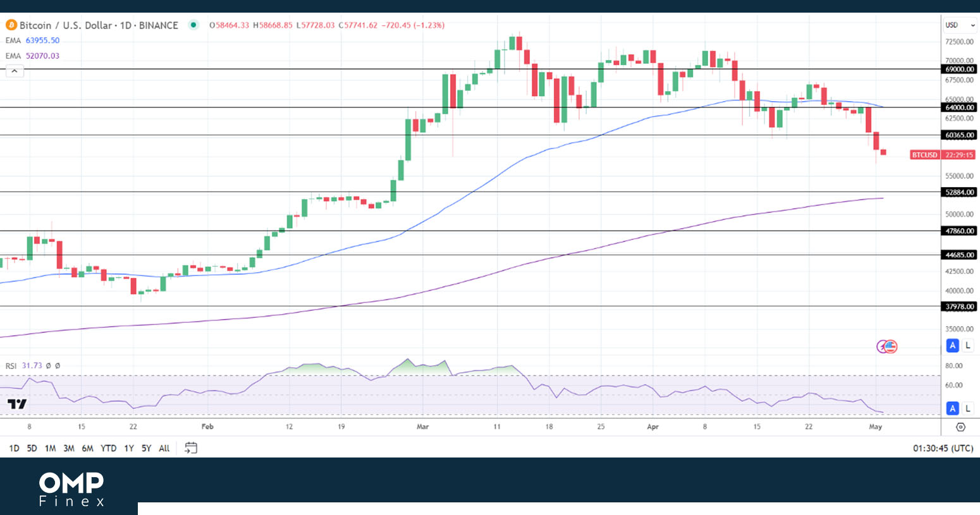
Task: Click the 80.00 RSI scale label
Action: [x=953, y=366]
